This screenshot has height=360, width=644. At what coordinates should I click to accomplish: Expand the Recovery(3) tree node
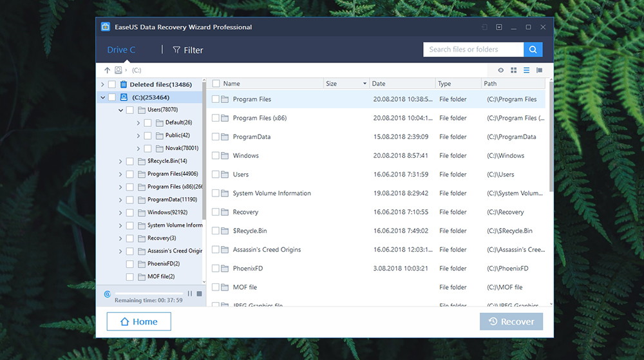point(120,239)
